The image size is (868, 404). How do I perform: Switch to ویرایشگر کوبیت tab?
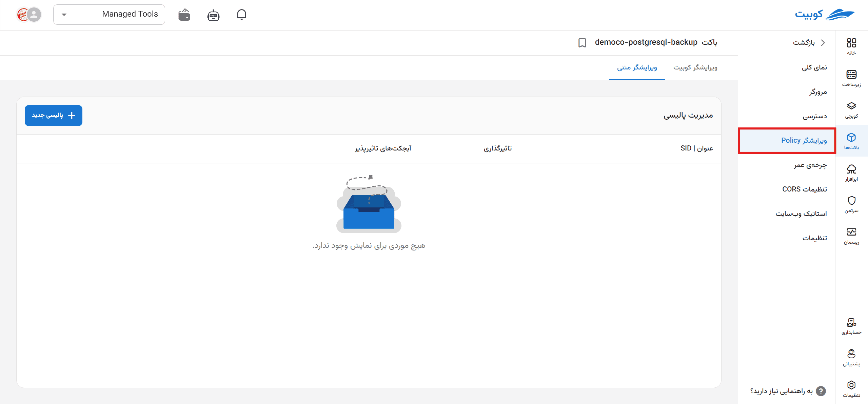695,67
